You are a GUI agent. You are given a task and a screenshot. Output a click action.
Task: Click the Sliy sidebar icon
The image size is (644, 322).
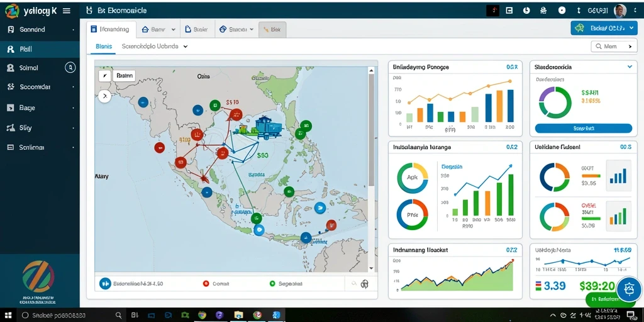coord(11,128)
